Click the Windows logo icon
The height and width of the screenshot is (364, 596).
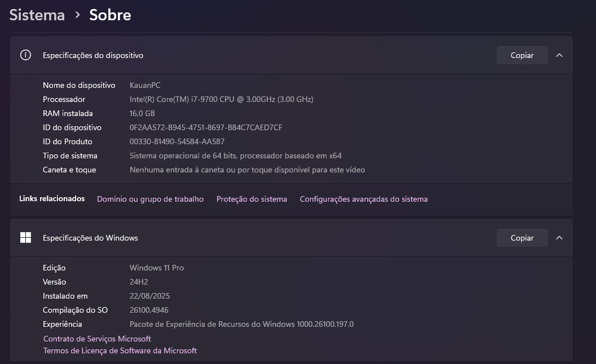pos(25,237)
